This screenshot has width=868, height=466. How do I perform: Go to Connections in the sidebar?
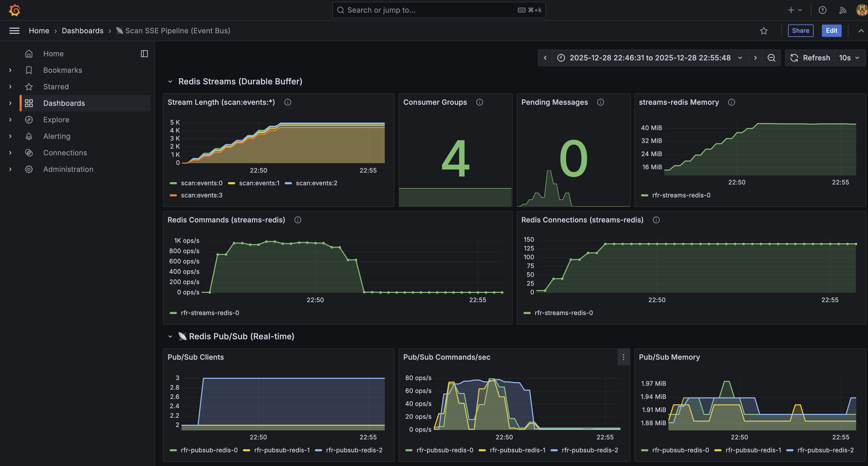65,153
